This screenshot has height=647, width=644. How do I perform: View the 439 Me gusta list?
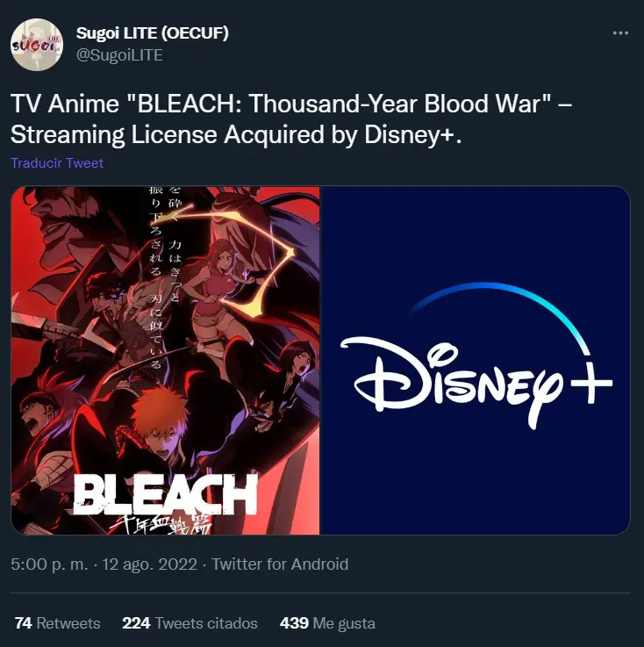[x=327, y=623]
